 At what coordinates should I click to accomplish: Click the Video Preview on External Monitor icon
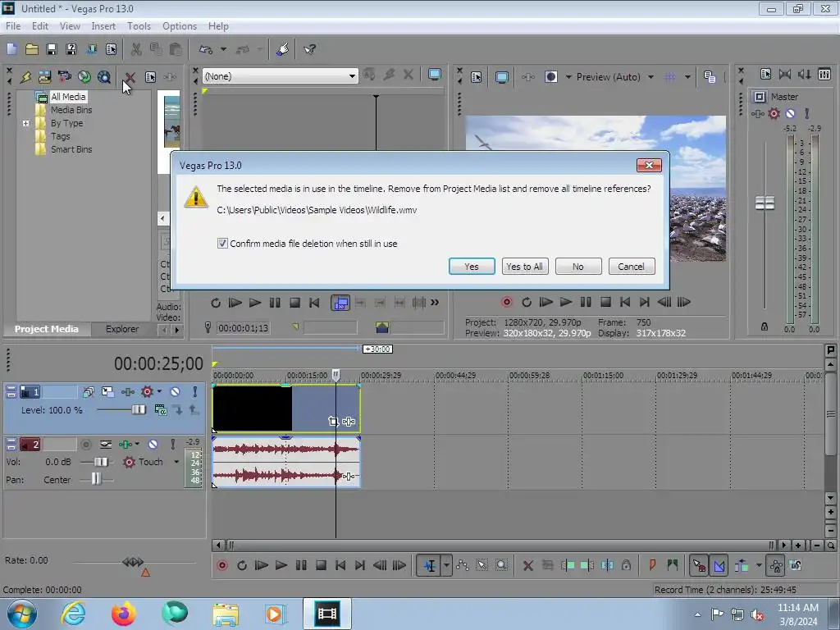click(x=501, y=77)
